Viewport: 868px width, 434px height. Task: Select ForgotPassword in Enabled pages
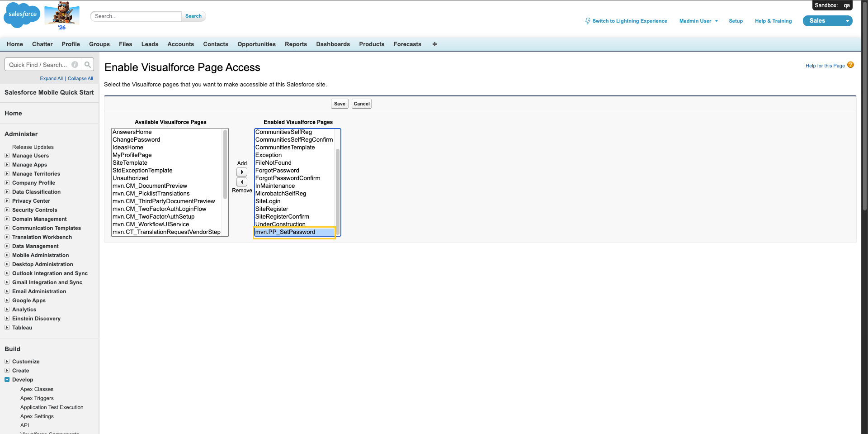[x=294, y=171]
